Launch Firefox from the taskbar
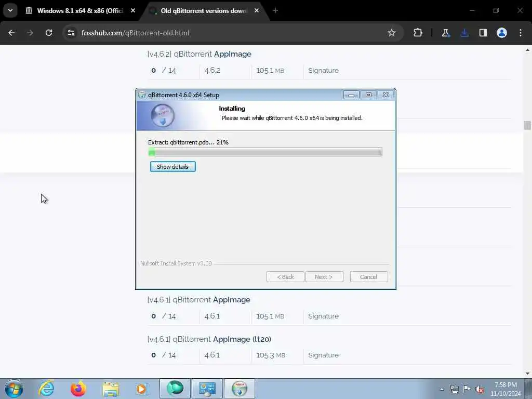 tap(78, 389)
